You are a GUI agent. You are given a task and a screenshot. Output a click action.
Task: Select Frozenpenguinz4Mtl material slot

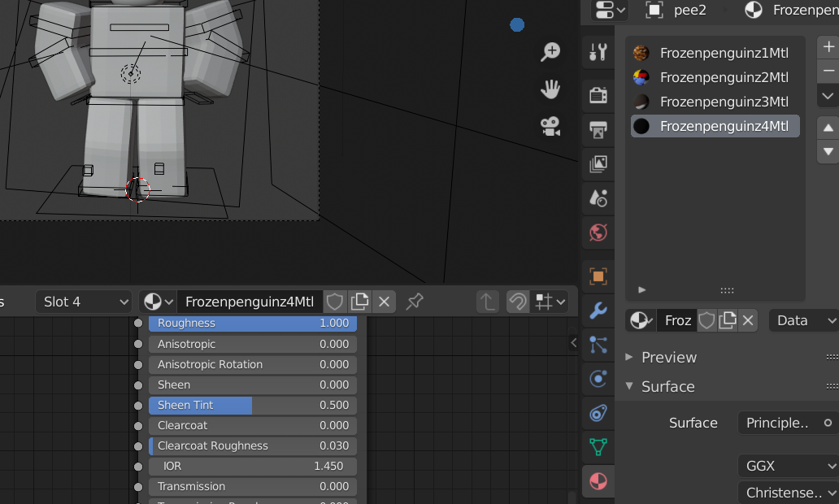[x=715, y=126]
